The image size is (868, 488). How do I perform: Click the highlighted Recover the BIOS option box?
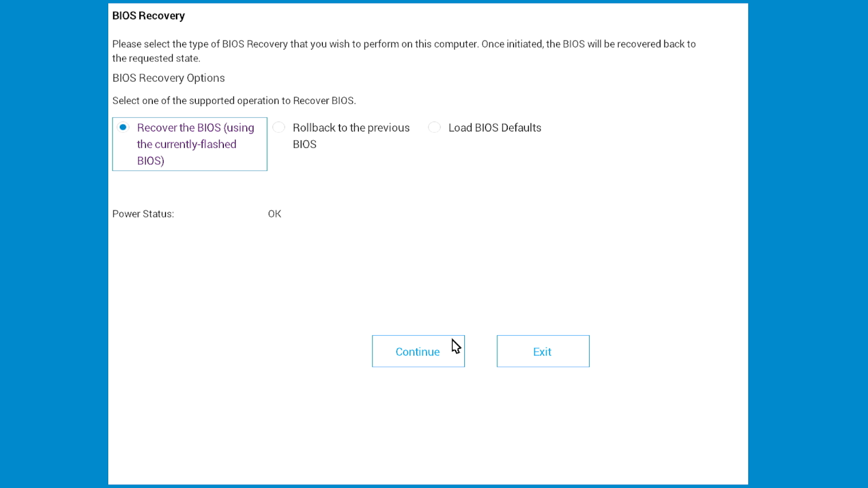pos(189,144)
